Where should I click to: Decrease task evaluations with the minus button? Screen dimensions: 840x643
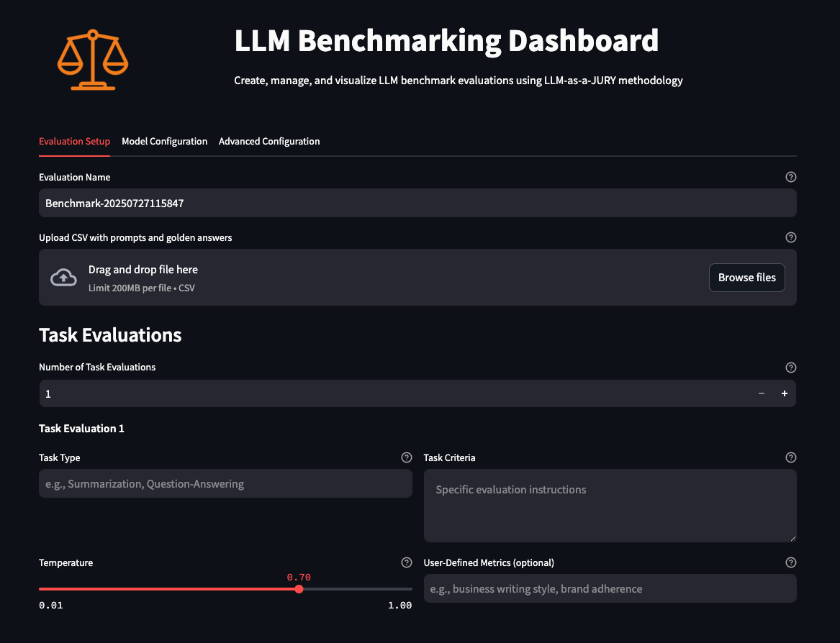point(762,394)
